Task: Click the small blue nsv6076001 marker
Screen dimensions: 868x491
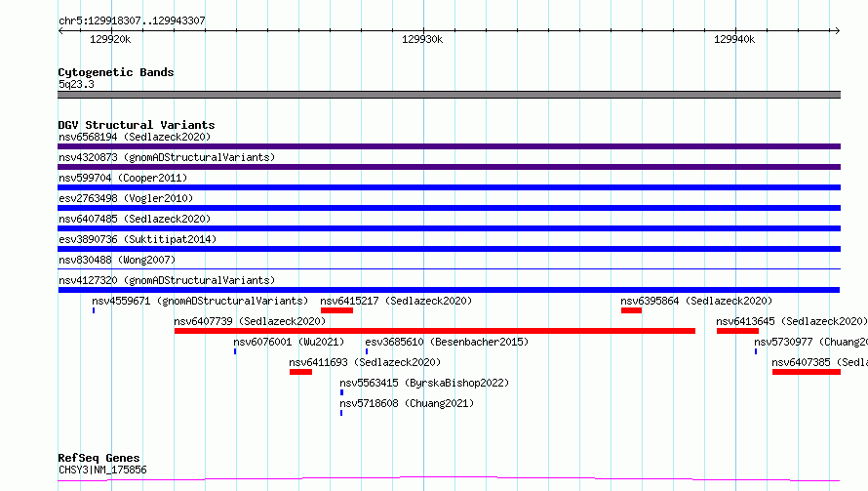Action: click(x=235, y=351)
